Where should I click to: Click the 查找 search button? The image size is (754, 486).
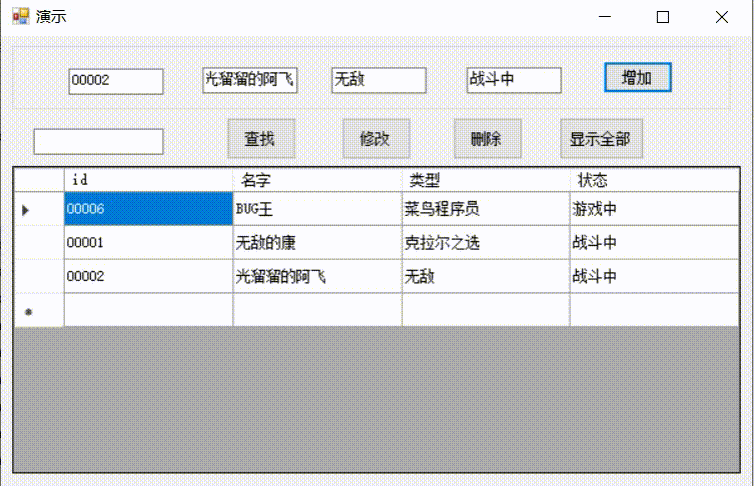tap(261, 139)
